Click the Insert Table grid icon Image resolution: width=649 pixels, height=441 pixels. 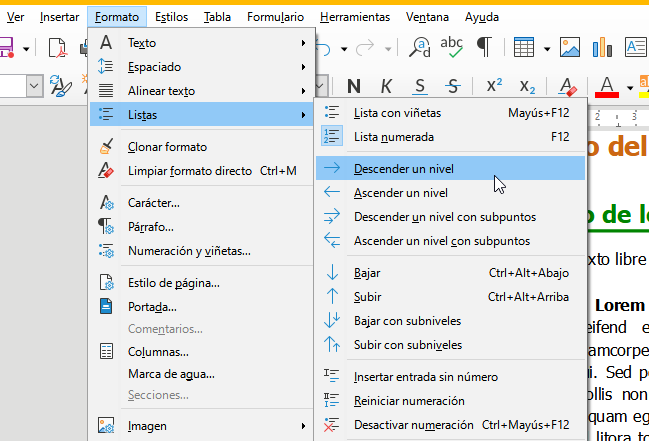click(523, 47)
